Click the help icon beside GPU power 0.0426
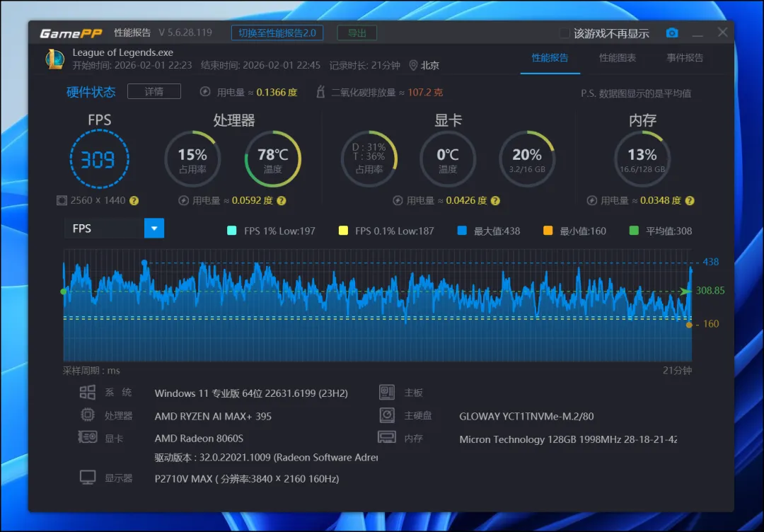Screen dimensions: 764x532 click(495, 201)
